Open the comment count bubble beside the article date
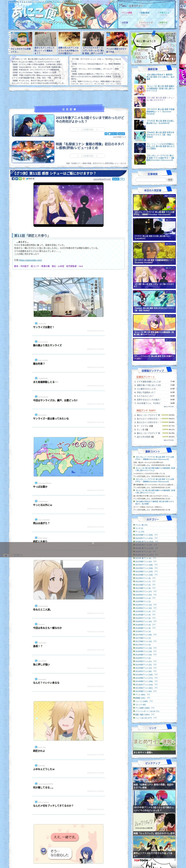The image size is (186, 868). point(122,179)
